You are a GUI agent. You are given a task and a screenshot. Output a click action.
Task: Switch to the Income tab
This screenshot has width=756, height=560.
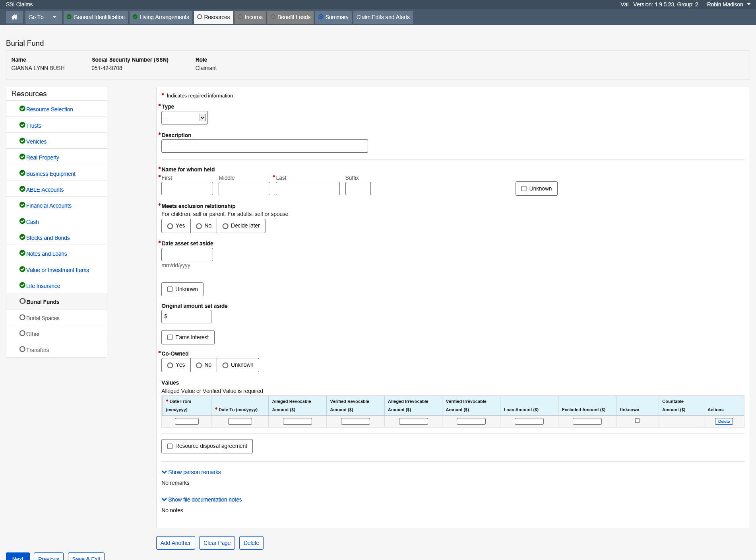(x=250, y=17)
